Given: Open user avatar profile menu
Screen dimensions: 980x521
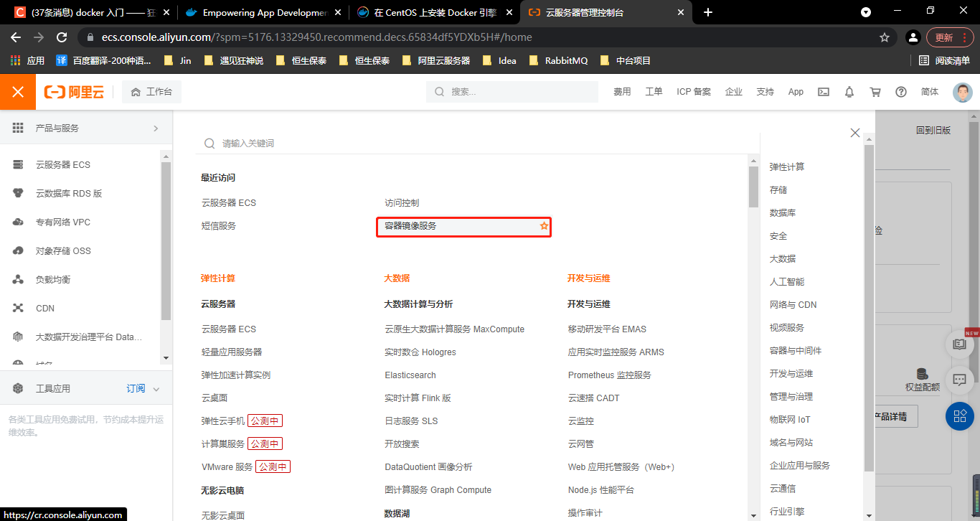Looking at the screenshot, I should pyautogui.click(x=963, y=92).
